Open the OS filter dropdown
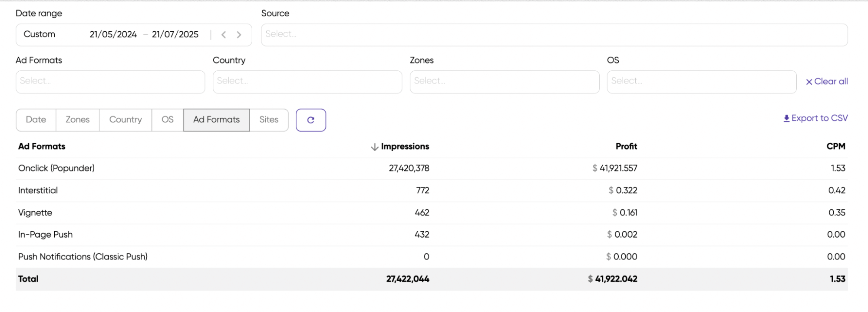Image resolution: width=868 pixels, height=312 pixels. [x=701, y=82]
